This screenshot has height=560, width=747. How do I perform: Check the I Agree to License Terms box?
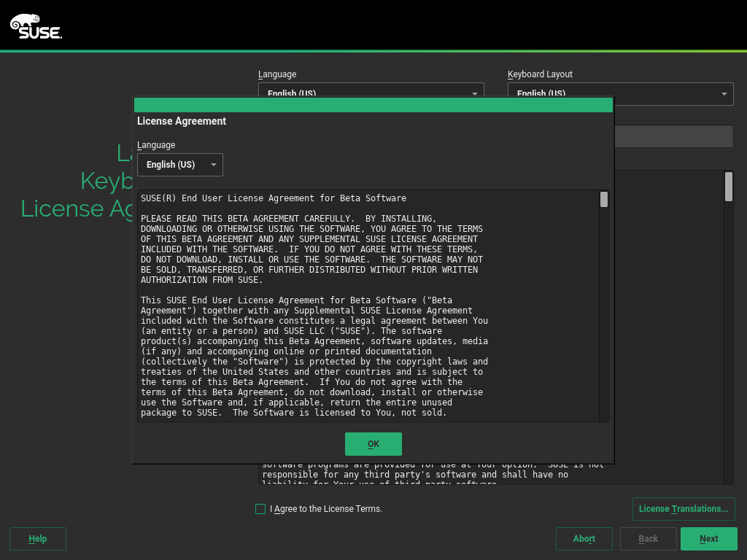click(x=260, y=509)
